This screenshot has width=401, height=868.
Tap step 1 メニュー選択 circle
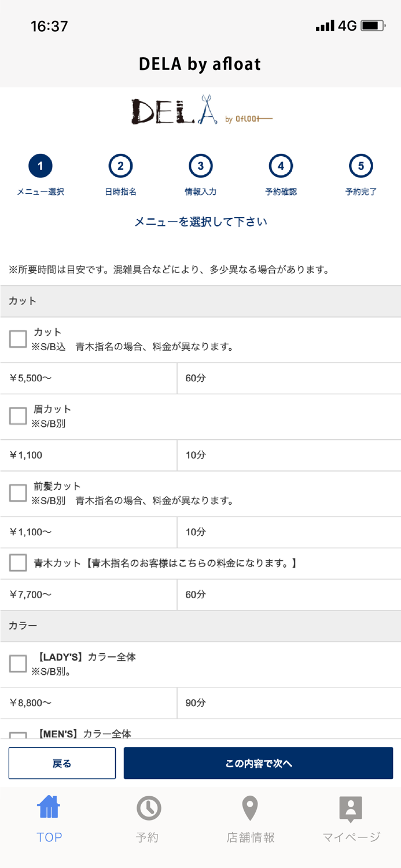[x=41, y=167]
